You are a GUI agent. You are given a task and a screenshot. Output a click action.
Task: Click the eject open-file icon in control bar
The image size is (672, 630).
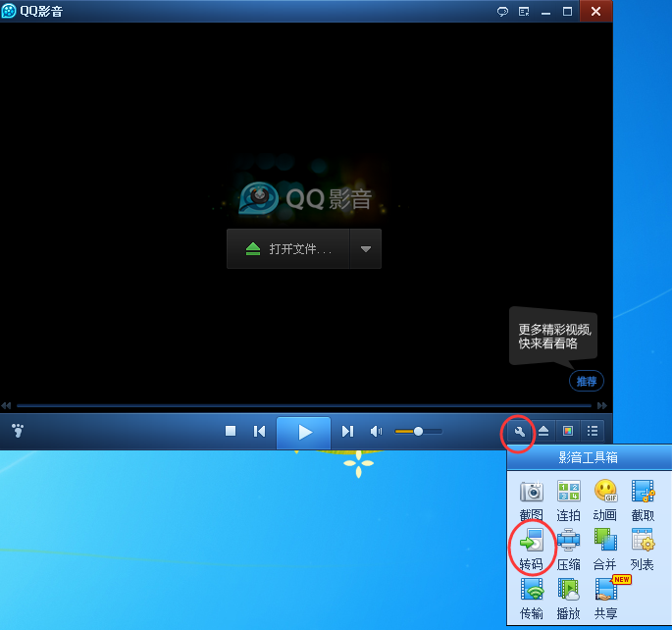pos(543,431)
